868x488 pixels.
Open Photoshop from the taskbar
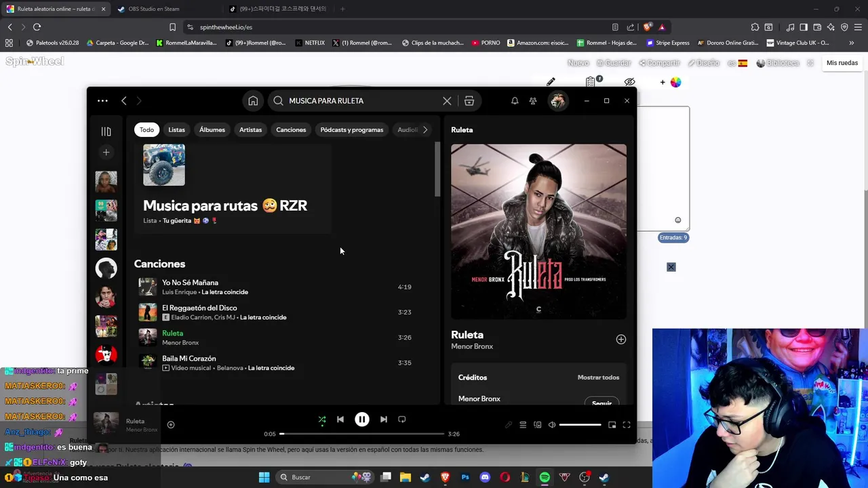click(465, 477)
